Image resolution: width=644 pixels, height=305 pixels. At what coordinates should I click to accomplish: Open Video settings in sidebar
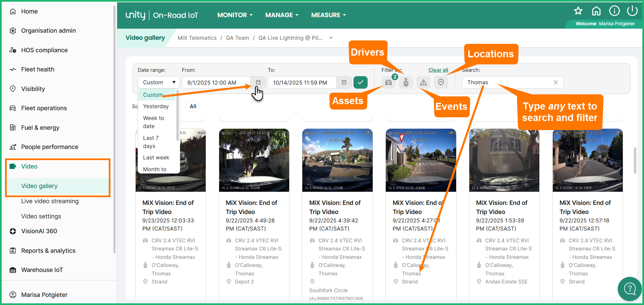pos(41,216)
